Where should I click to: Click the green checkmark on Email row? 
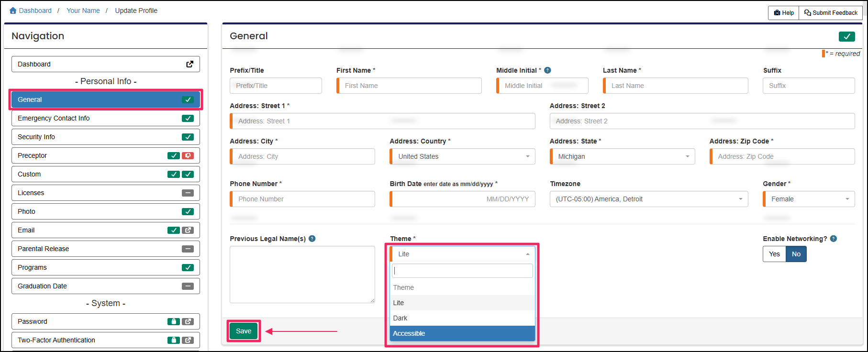tap(173, 230)
